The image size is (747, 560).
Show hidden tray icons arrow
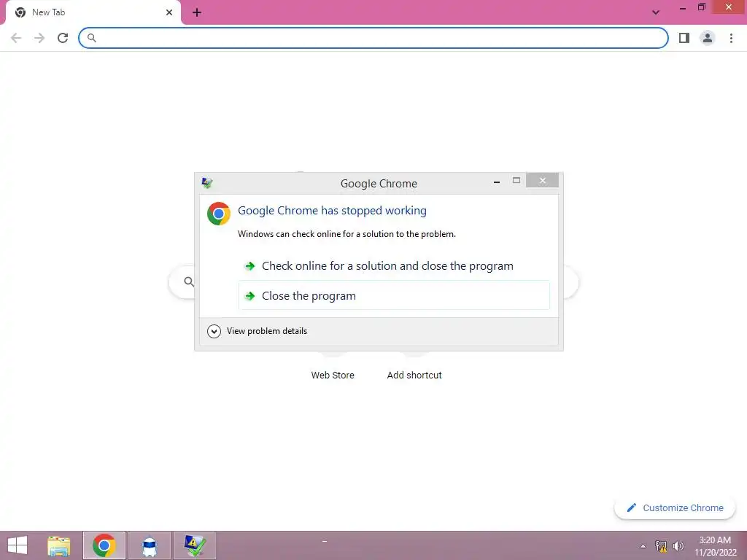click(643, 546)
